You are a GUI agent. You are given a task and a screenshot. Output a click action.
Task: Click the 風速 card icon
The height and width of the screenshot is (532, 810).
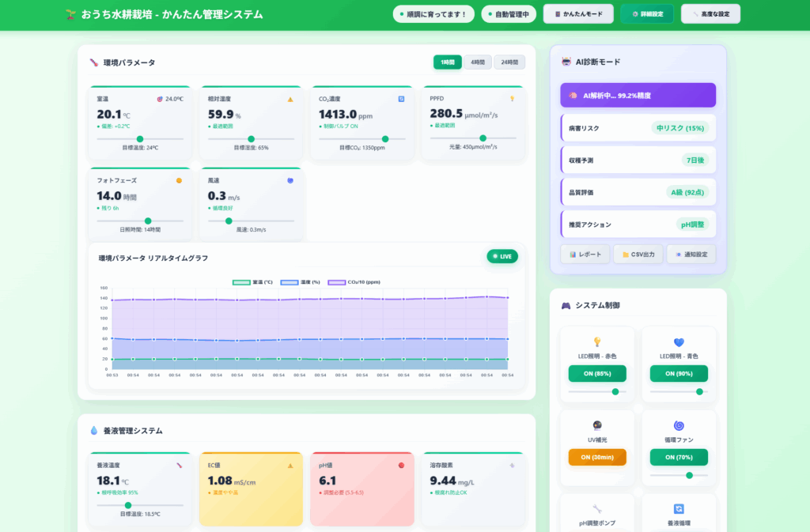click(x=290, y=180)
